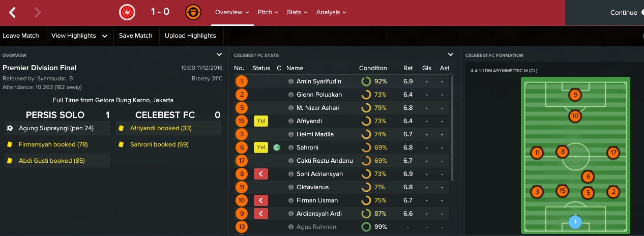The width and height of the screenshot is (644, 236).
Task: Open info icon next to Amin Syarifudin
Action: point(291,81)
